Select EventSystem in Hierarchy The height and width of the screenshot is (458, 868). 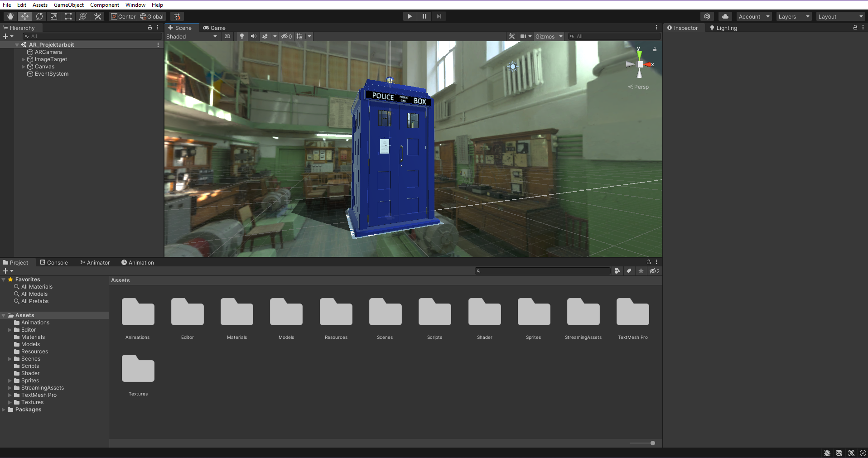click(x=52, y=74)
